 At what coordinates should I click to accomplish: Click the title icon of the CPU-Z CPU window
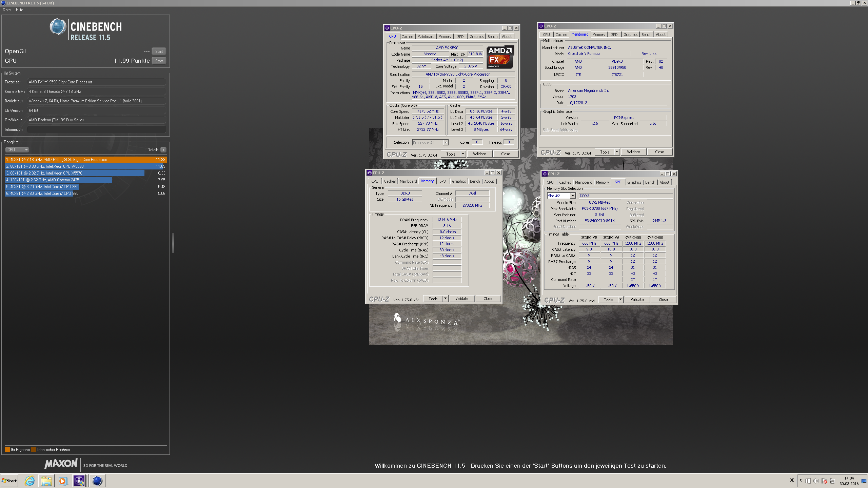point(387,28)
